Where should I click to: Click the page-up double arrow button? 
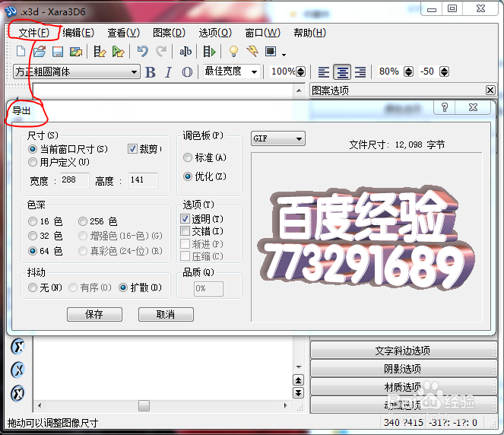tap(299, 380)
